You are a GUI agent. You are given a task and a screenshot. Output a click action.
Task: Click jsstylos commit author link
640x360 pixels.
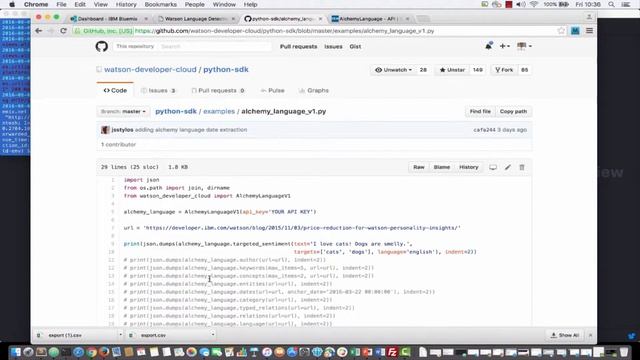click(x=122, y=130)
